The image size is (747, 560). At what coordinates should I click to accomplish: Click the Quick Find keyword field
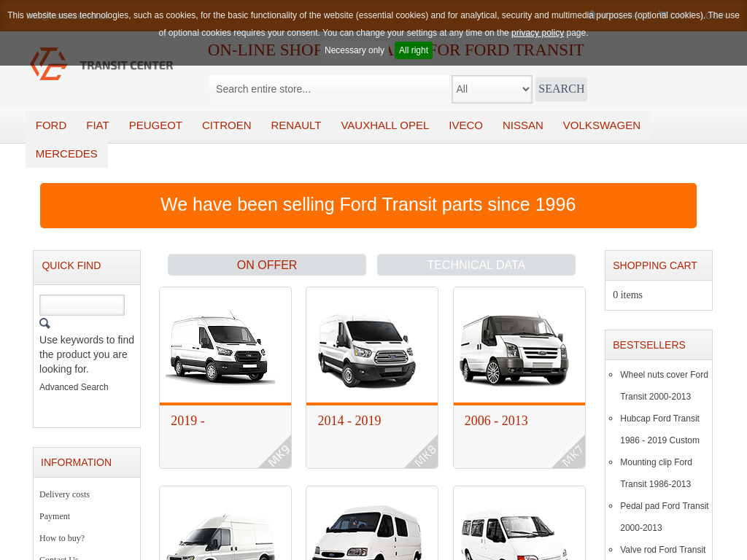pyautogui.click(x=82, y=305)
